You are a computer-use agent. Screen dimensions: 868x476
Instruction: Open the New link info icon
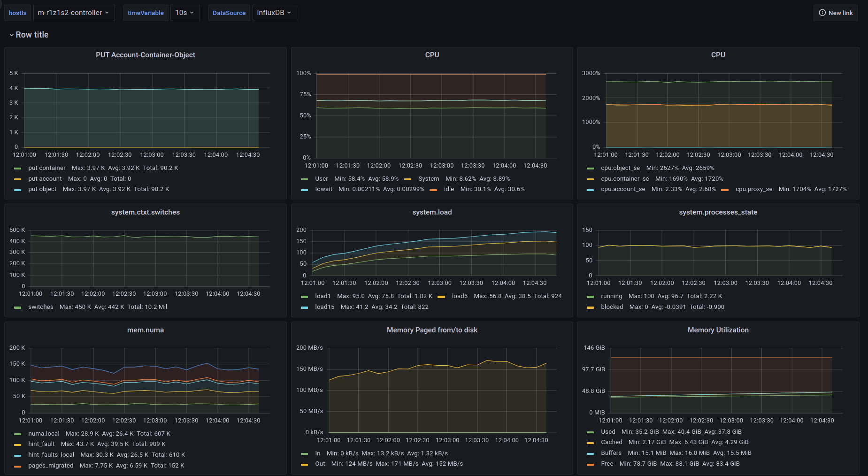click(x=822, y=13)
